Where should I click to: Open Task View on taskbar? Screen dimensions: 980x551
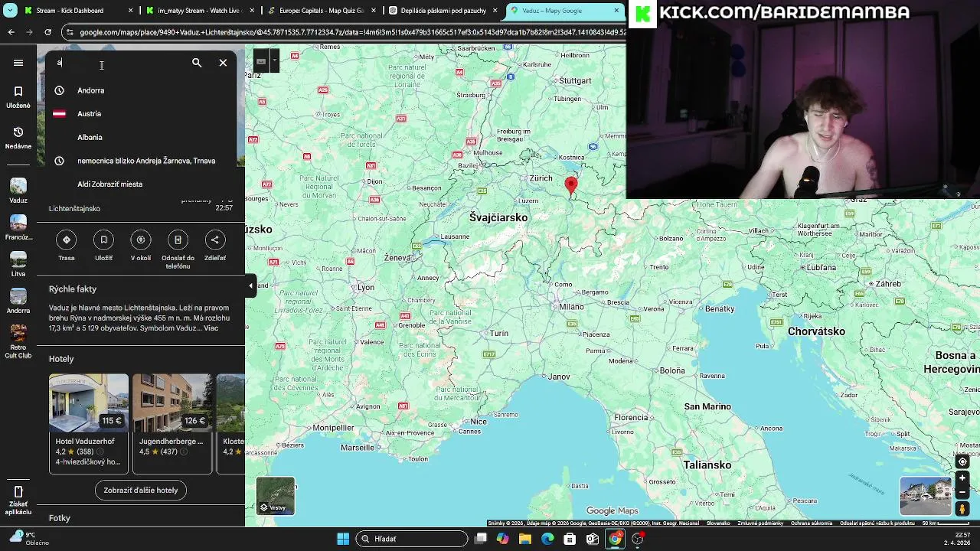(x=480, y=539)
